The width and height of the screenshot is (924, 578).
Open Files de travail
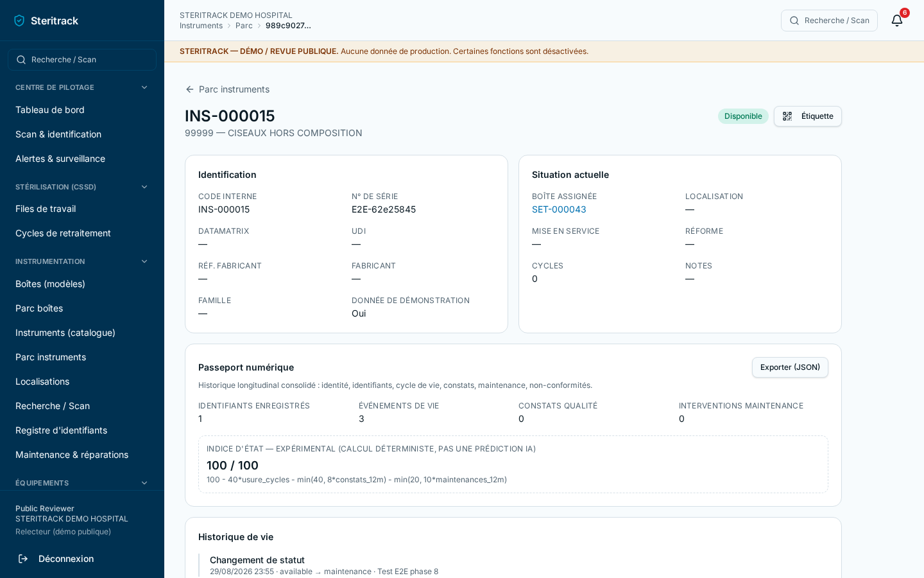[82, 209]
